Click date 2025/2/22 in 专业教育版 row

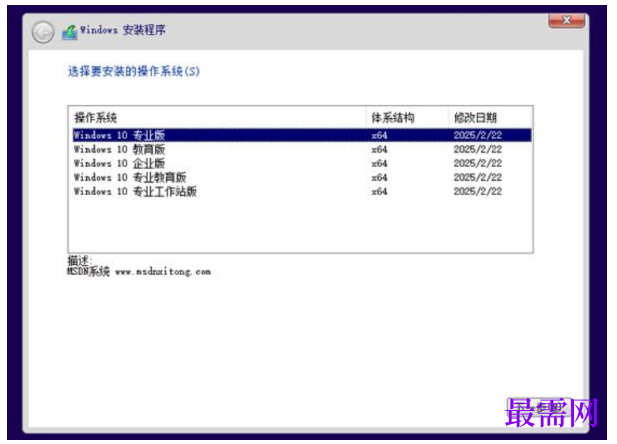[x=478, y=178]
